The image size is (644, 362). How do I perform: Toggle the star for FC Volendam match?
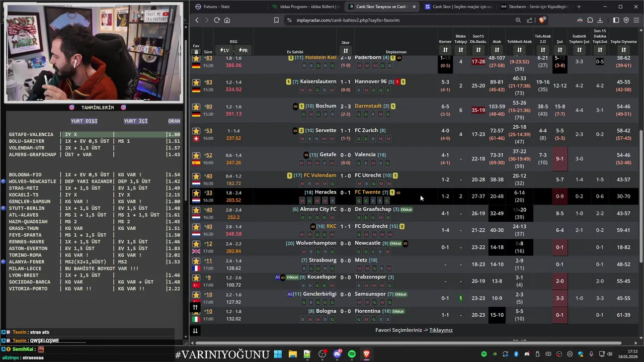[x=196, y=176]
